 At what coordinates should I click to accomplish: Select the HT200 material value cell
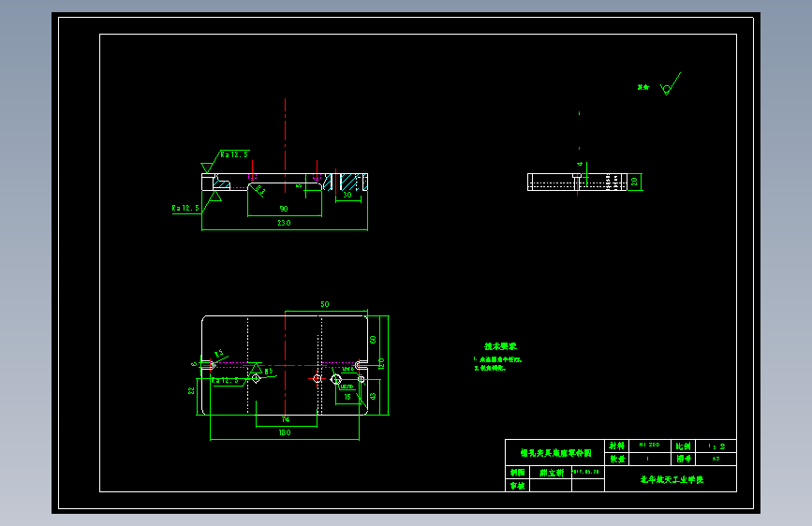click(649, 446)
